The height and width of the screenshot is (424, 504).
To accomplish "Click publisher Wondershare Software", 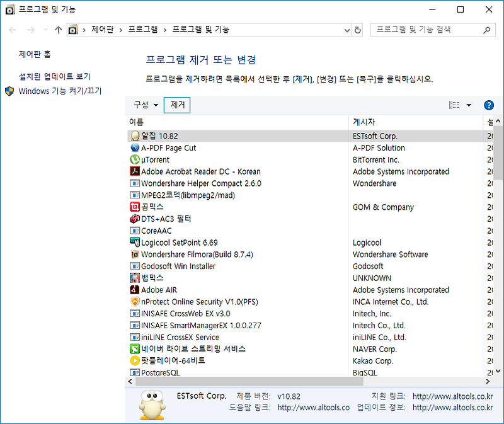I will (x=390, y=255).
